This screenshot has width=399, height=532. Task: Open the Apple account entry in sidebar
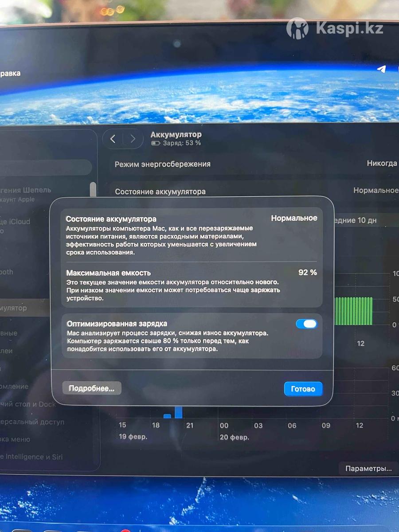[x=26, y=194]
